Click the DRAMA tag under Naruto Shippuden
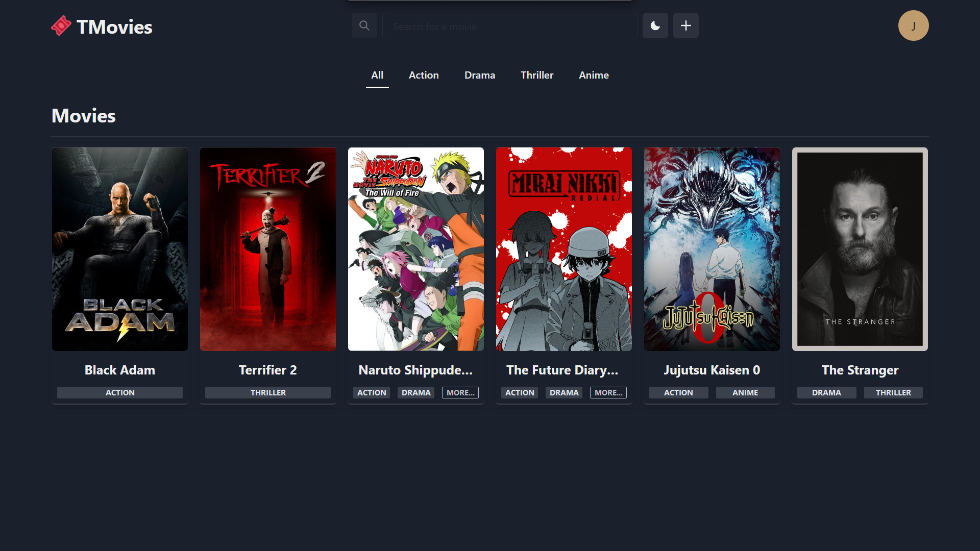Image resolution: width=980 pixels, height=551 pixels. tap(416, 392)
